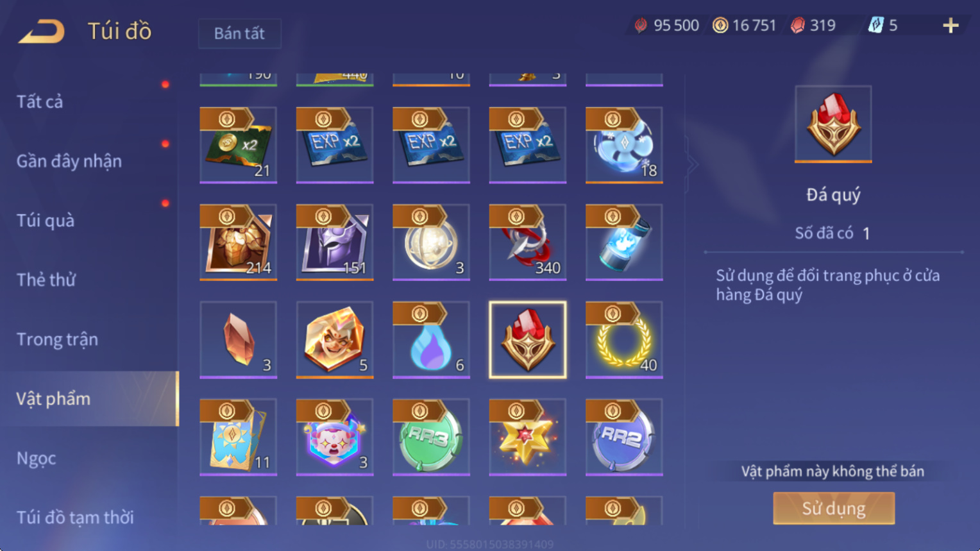Choose the blue RR2 token
The image size is (980, 551).
point(624,437)
